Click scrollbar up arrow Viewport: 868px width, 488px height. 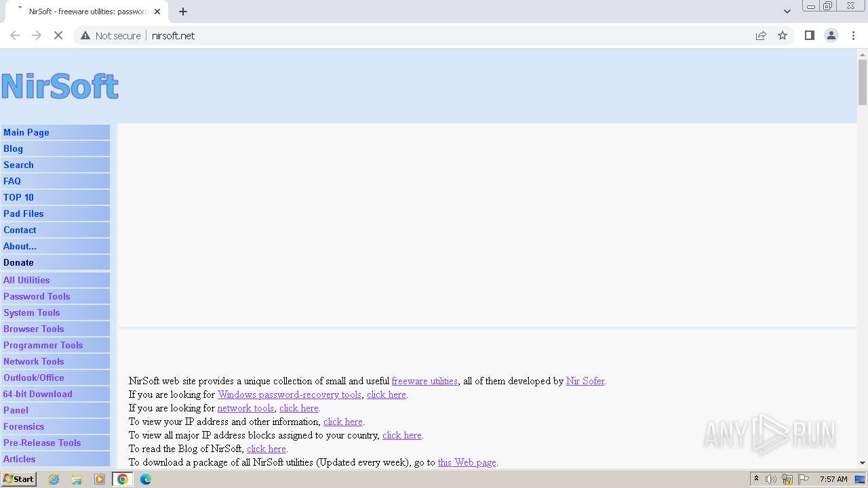click(x=863, y=54)
